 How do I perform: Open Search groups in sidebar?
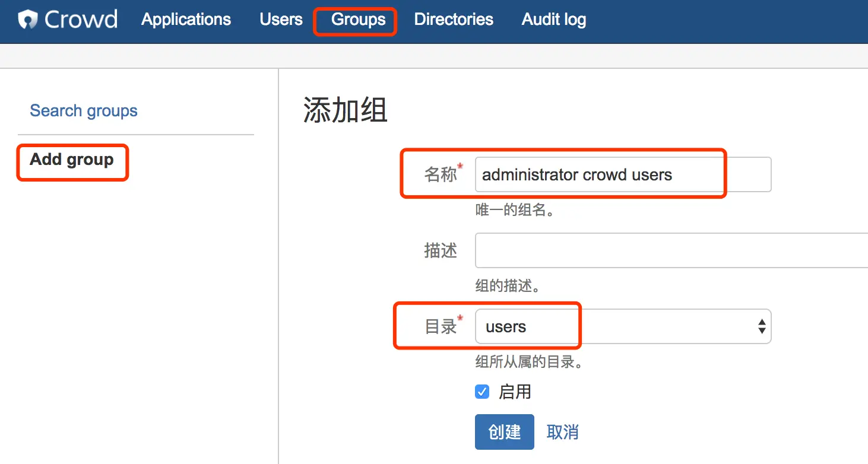point(84,111)
